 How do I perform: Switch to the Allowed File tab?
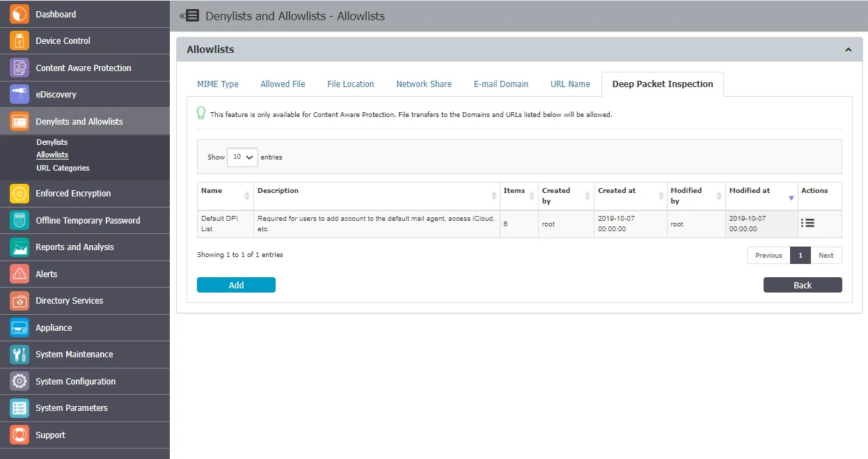(x=283, y=84)
